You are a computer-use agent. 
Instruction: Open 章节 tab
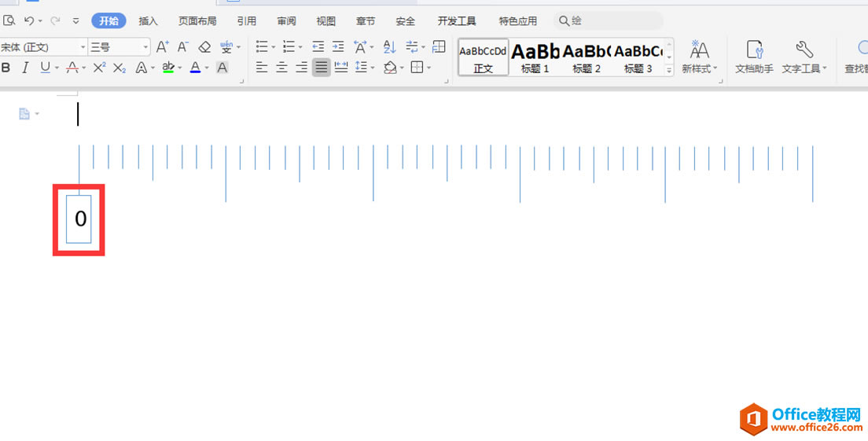(366, 21)
